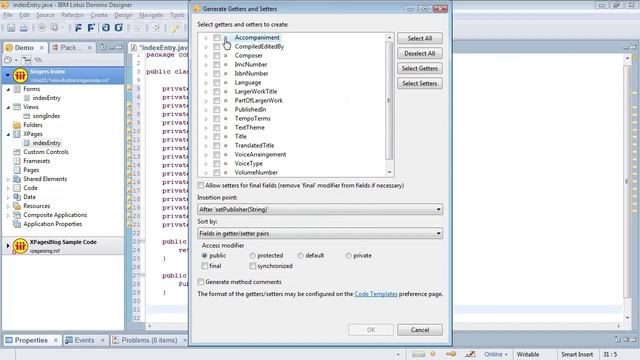640x360 pixels.
Task: Click the Singers Index application icon
Action: coord(20,76)
